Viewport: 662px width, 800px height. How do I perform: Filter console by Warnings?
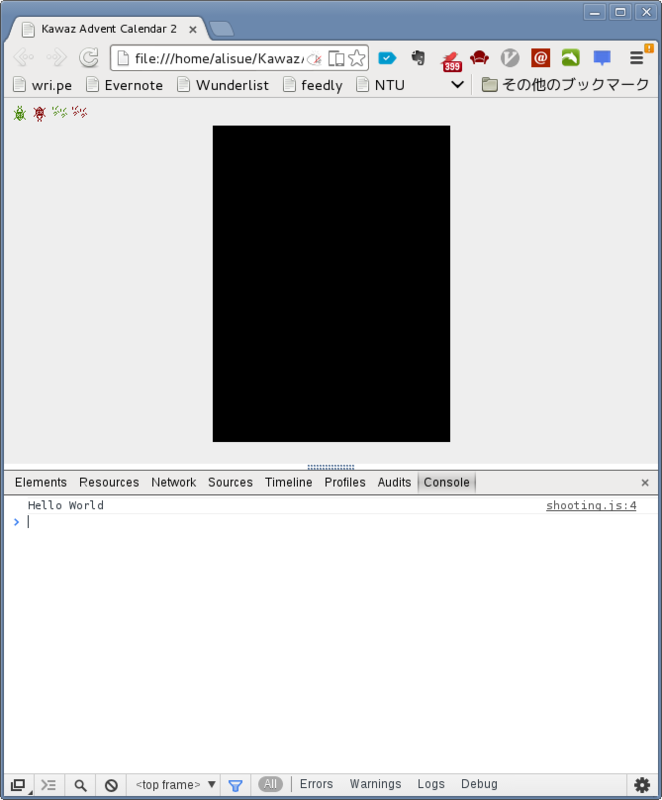tap(375, 784)
